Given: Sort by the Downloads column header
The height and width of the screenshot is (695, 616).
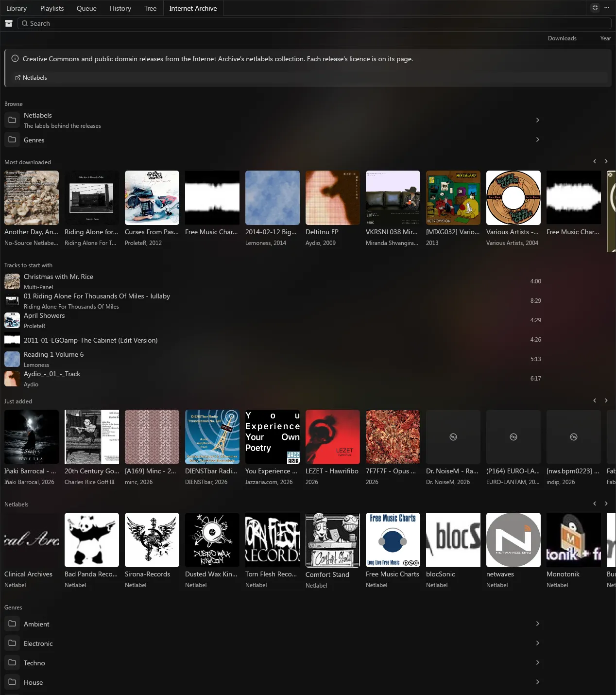Looking at the screenshot, I should pos(562,38).
